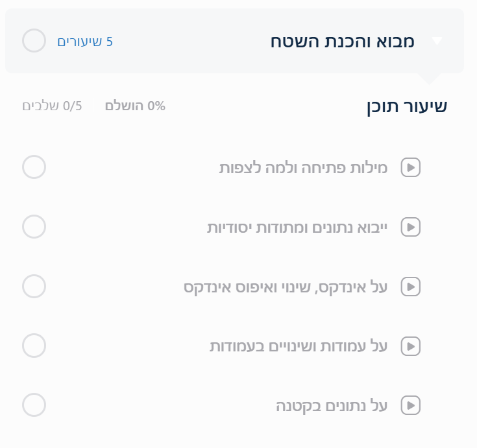Screen dimensions: 477x448
Task: Click video icon beside "על נתונים בקטנה"
Action: pos(411,406)
